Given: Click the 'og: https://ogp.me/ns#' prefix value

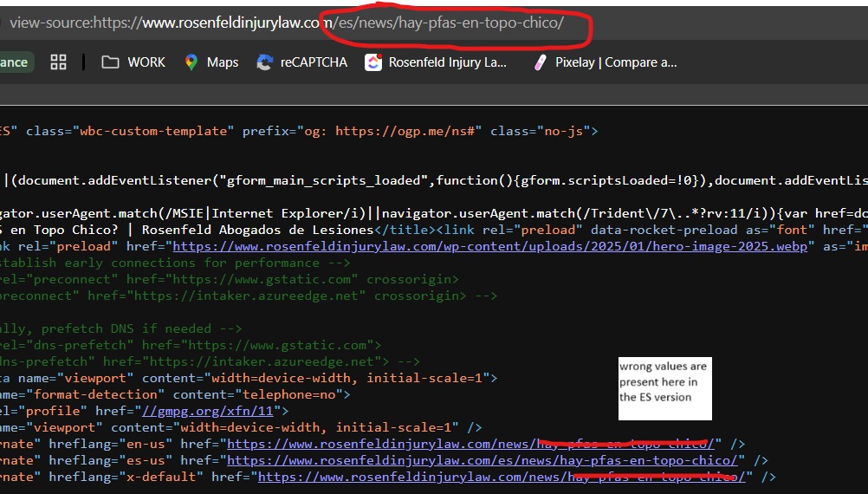Looking at the screenshot, I should click(x=390, y=131).
